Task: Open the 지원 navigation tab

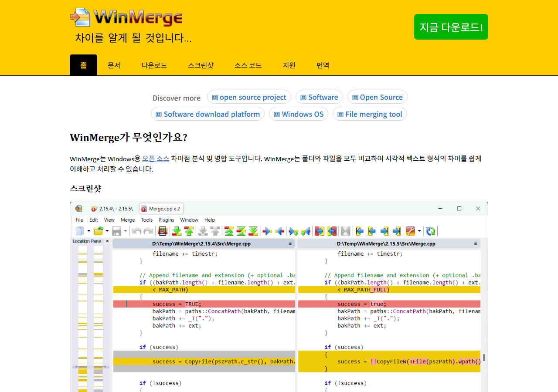Action: point(289,65)
